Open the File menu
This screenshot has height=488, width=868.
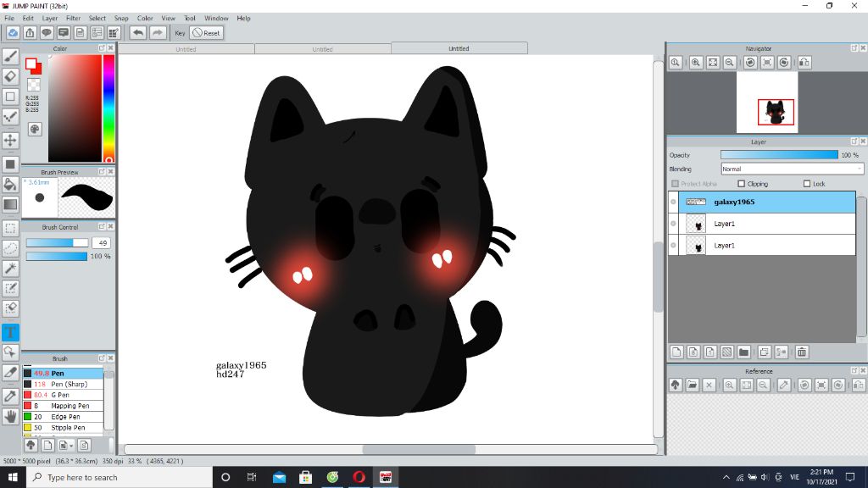click(x=9, y=19)
